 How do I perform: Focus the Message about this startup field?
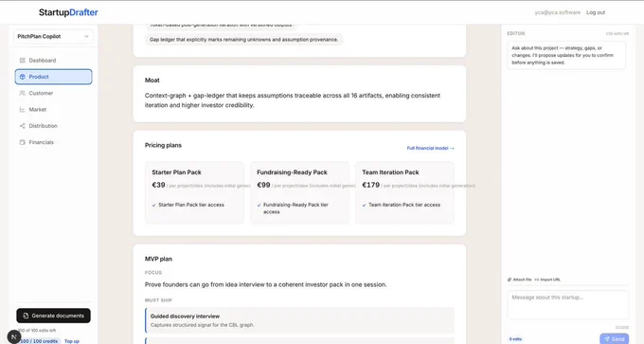567,305
